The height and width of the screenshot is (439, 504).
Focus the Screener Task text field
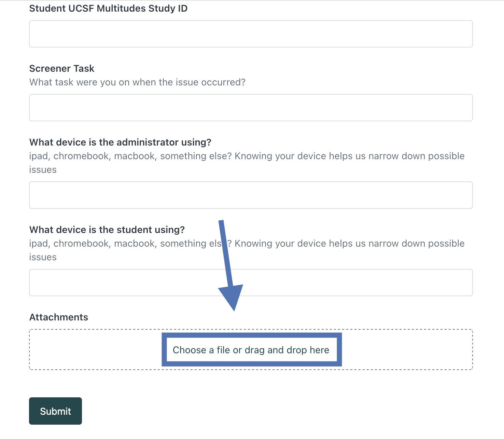[251, 108]
